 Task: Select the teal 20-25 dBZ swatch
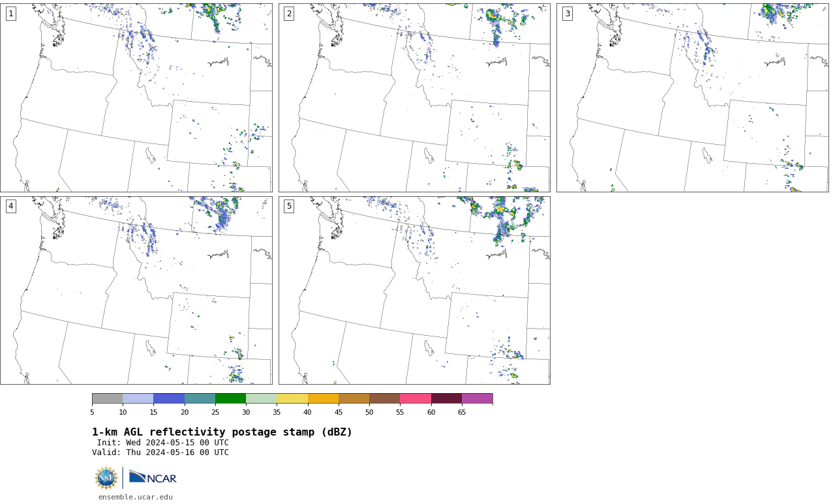click(200, 398)
